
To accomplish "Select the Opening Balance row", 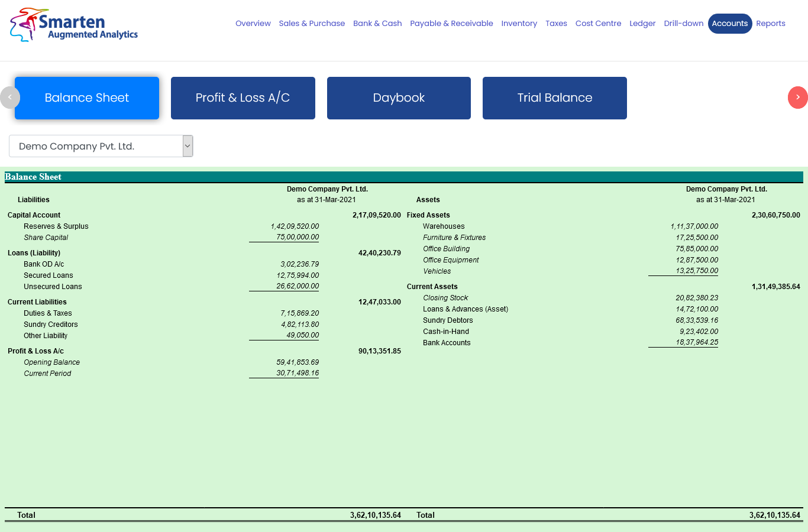I will click(x=52, y=362).
